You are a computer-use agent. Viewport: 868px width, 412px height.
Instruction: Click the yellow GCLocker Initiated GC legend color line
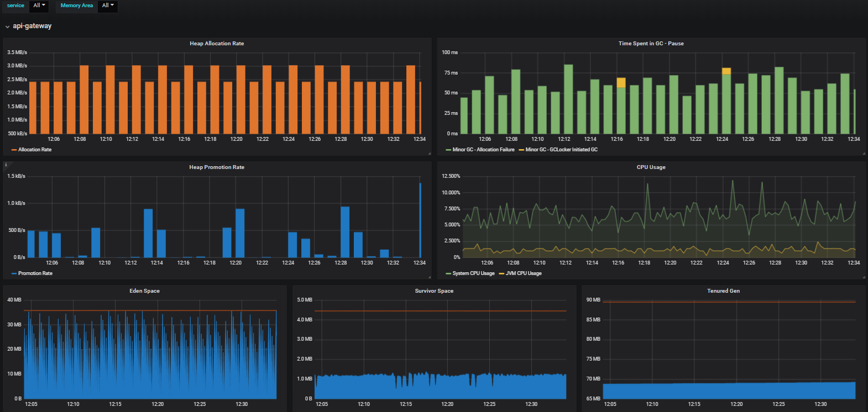(x=521, y=150)
